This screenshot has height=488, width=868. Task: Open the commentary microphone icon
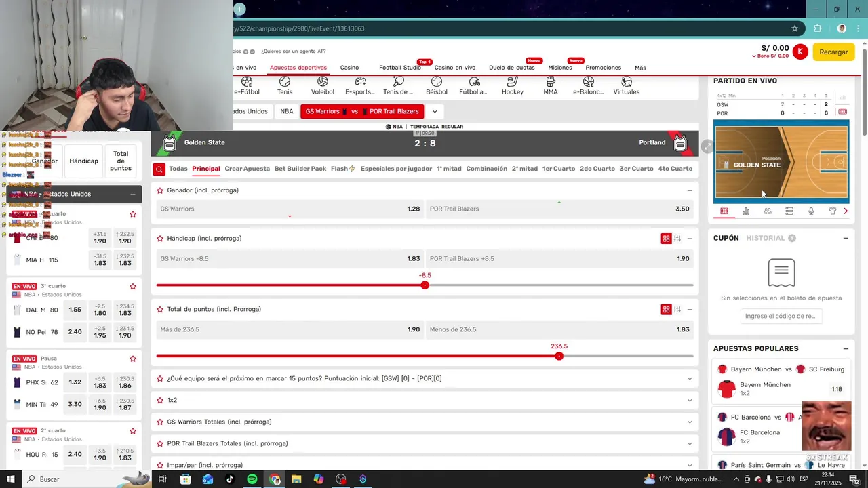811,211
